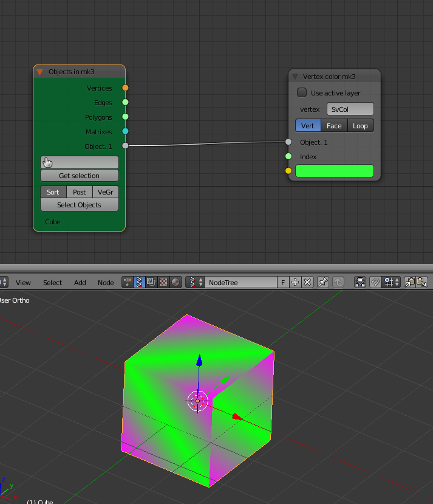Toggle the VeGr option
Screen dimensions: 433x504
[106, 192]
